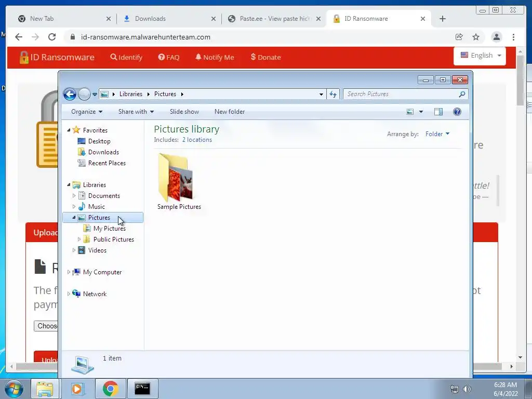The width and height of the screenshot is (532, 399).
Task: Click Chrome's back arrow
Action: tap(19, 37)
